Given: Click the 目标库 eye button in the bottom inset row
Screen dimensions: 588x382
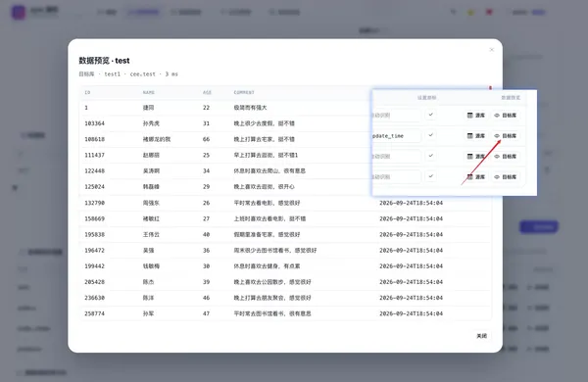Looking at the screenshot, I should (x=505, y=177).
